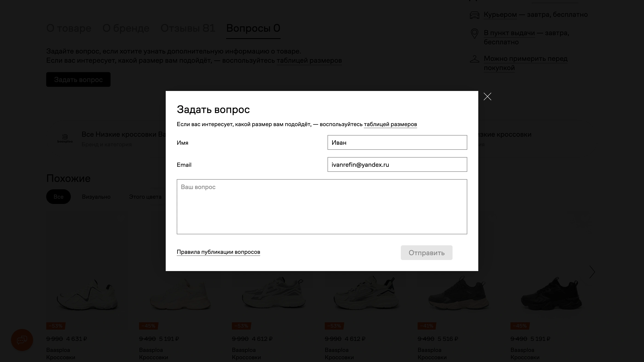Click the background Задать вопрос button
The image size is (644, 362).
[x=78, y=79]
